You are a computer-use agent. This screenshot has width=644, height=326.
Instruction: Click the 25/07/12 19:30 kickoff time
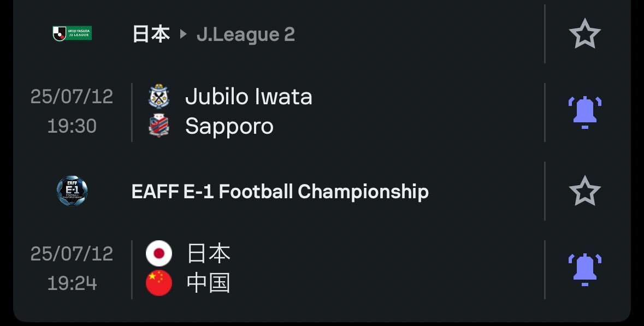(x=71, y=110)
